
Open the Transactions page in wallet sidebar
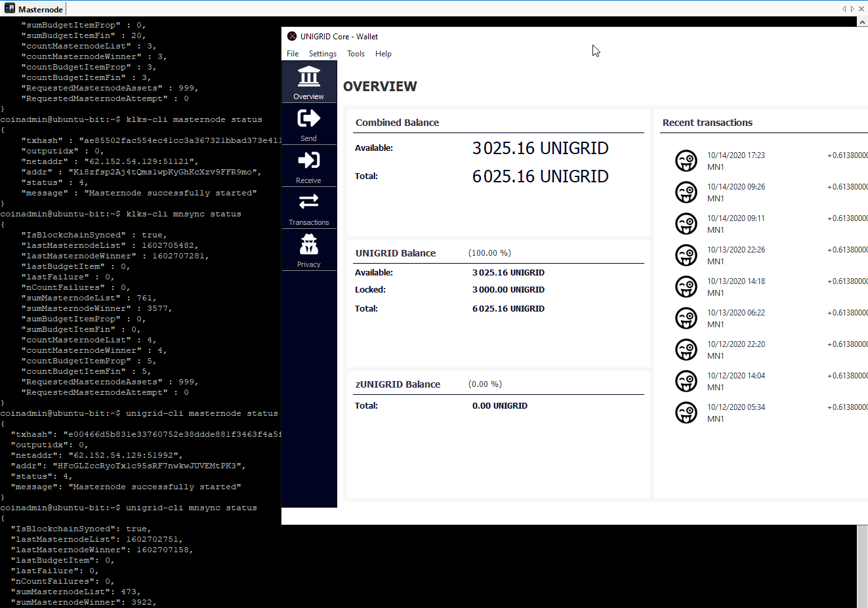[309, 208]
